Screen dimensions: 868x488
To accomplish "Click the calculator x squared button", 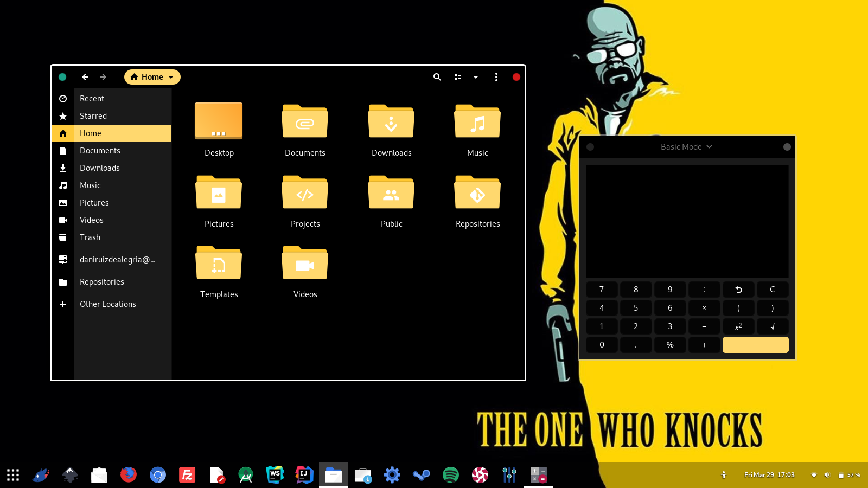I will [x=738, y=326].
